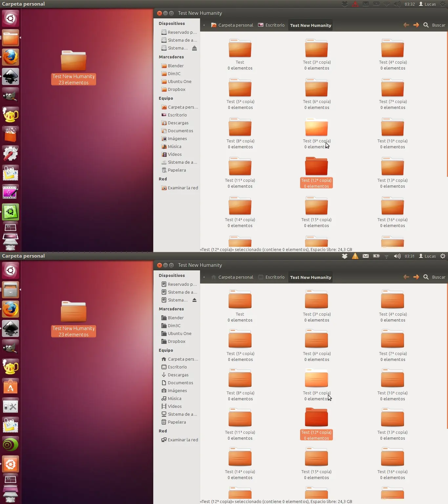This screenshot has width=448, height=504.
Task: Click the search magnifier in the upper file window
Action: click(426, 25)
